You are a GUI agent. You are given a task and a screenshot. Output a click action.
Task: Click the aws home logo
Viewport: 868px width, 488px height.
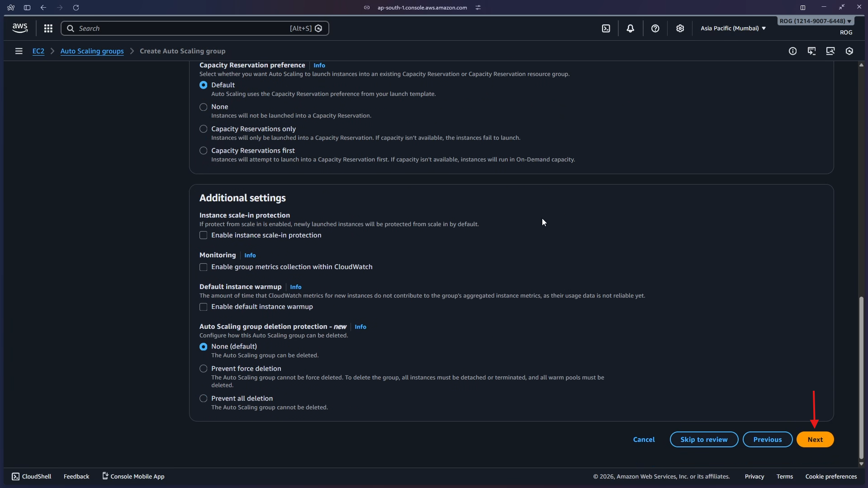tap(19, 28)
